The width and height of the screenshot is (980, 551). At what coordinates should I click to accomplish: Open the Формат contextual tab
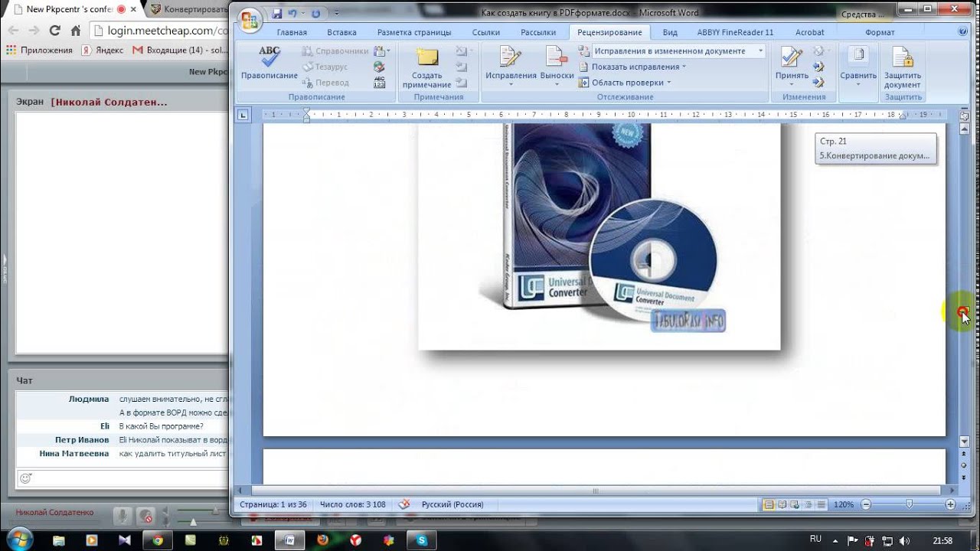pos(880,32)
